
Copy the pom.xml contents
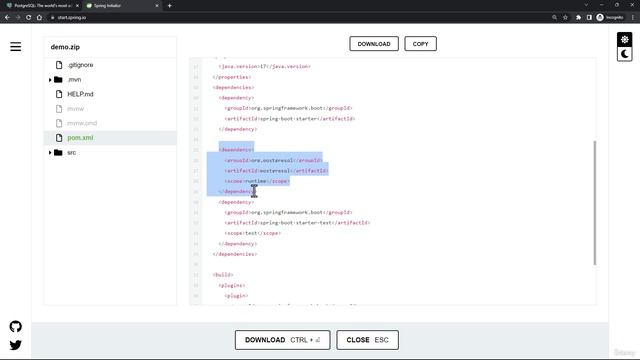click(420, 44)
